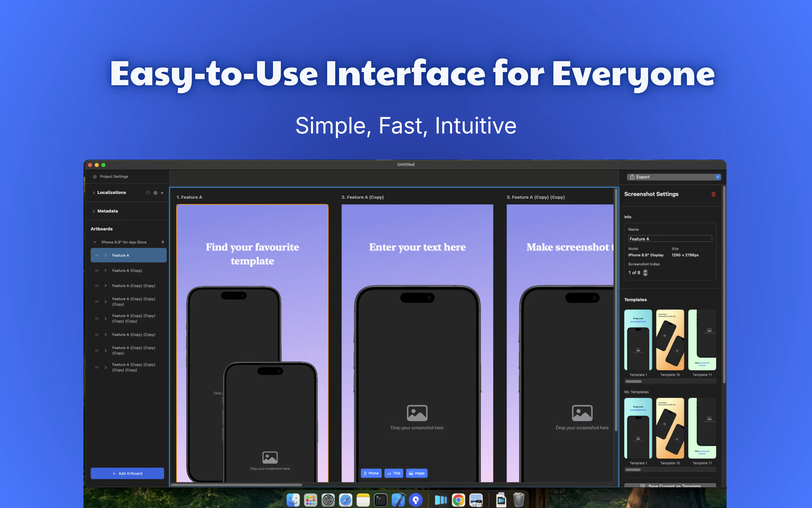Click the "Screenshot Settings" heading
This screenshot has height=508, width=812.
pyautogui.click(x=651, y=194)
